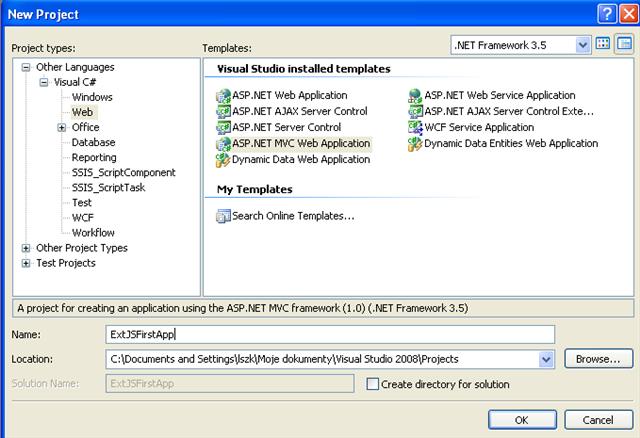Collapse the Visual C# tree node

coord(44,82)
